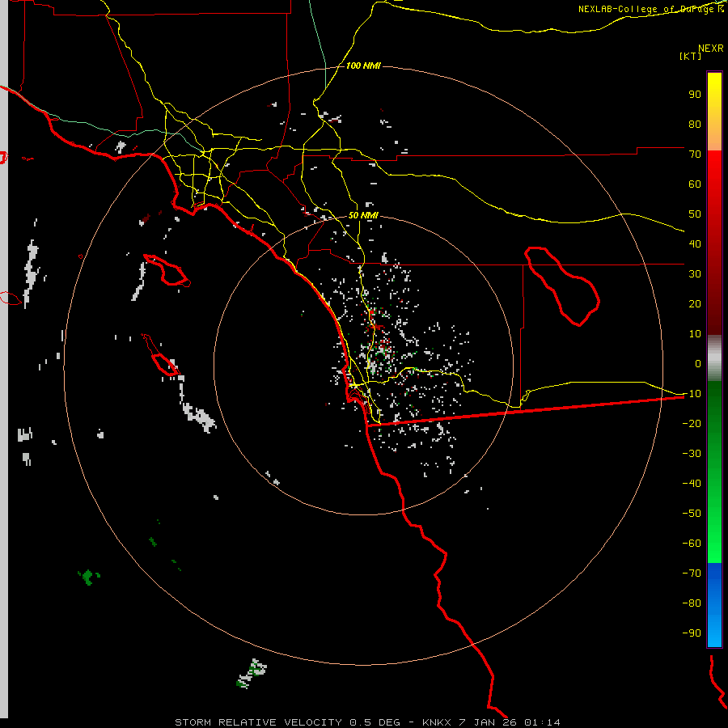Screen dimensions: 728x728
Task: Click the [KT] units label above the scale
Action: (691, 56)
